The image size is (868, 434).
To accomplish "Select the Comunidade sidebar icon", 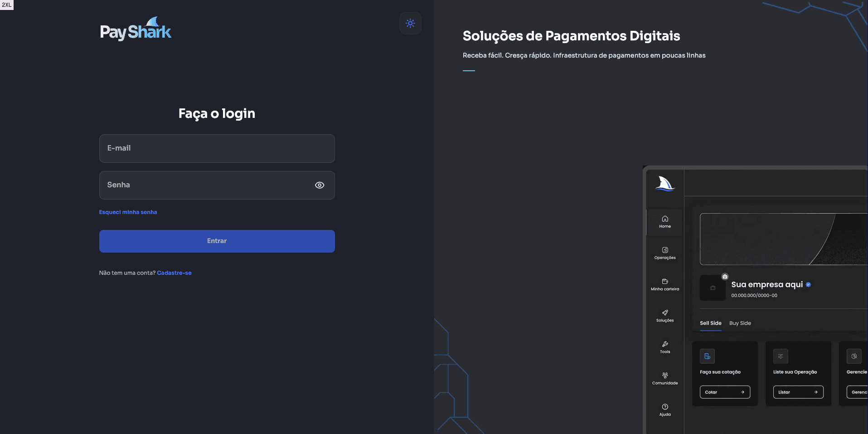I will point(664,375).
